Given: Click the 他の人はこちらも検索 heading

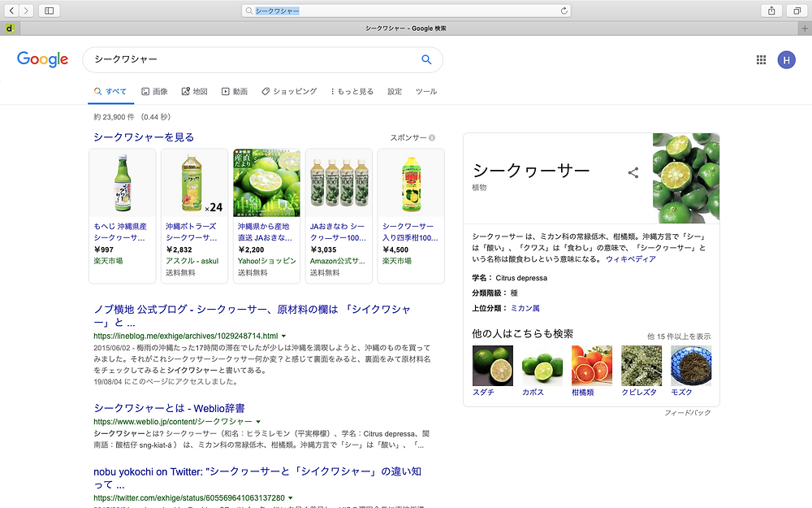Looking at the screenshot, I should 522,334.
